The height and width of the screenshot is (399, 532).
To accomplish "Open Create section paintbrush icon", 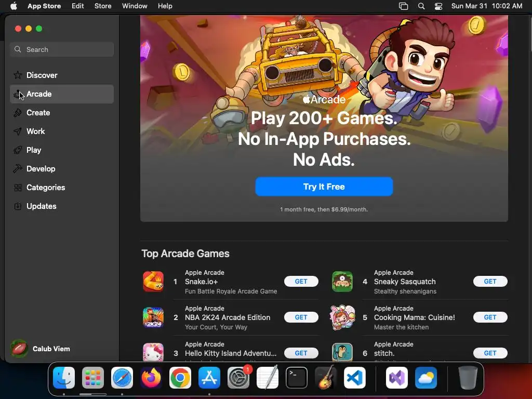I will click(18, 113).
